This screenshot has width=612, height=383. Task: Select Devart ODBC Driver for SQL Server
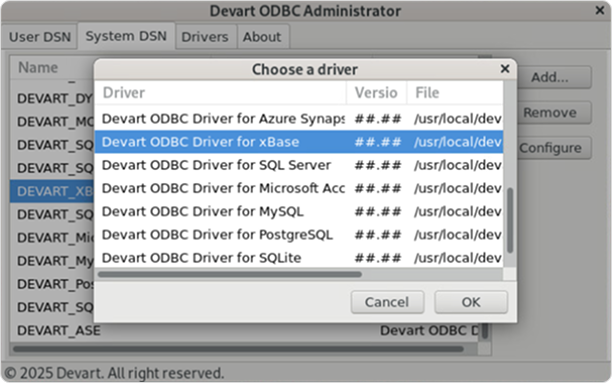click(x=299, y=165)
